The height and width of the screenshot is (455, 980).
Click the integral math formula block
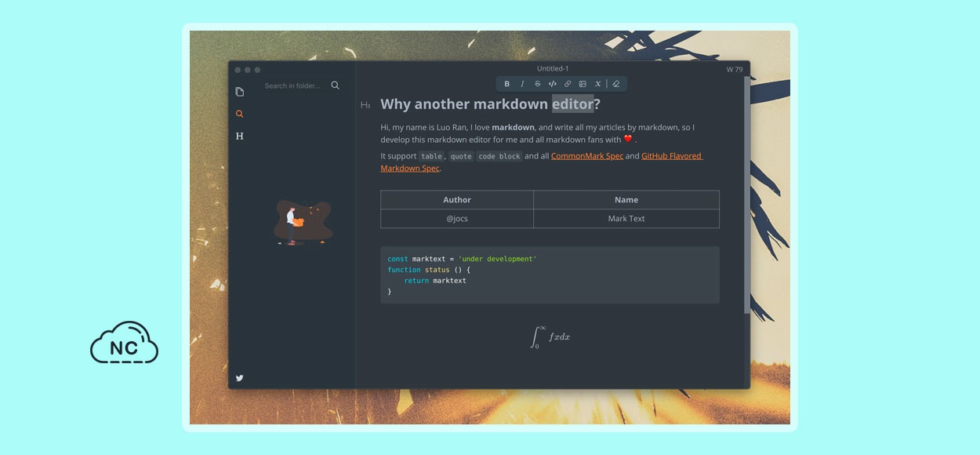[x=550, y=337]
